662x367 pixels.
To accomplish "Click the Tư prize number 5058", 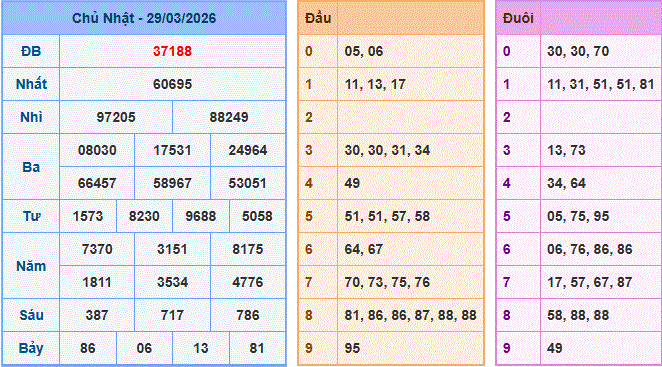I will pyautogui.click(x=257, y=216).
